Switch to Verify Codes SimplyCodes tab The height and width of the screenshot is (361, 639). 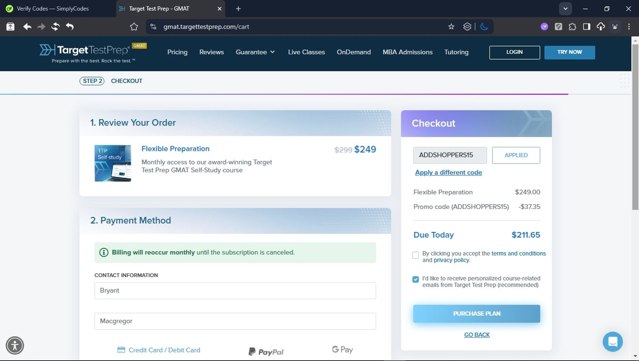coord(53,9)
